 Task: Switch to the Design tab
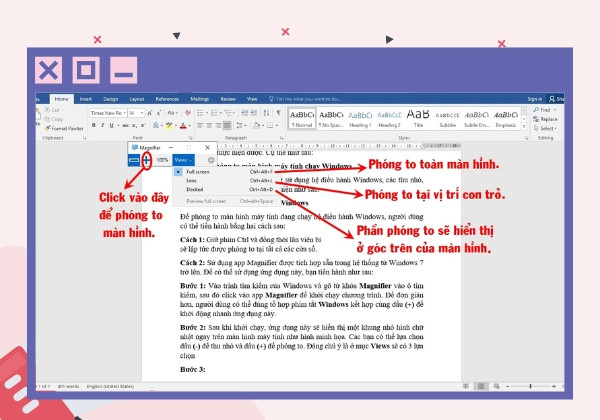point(111,99)
